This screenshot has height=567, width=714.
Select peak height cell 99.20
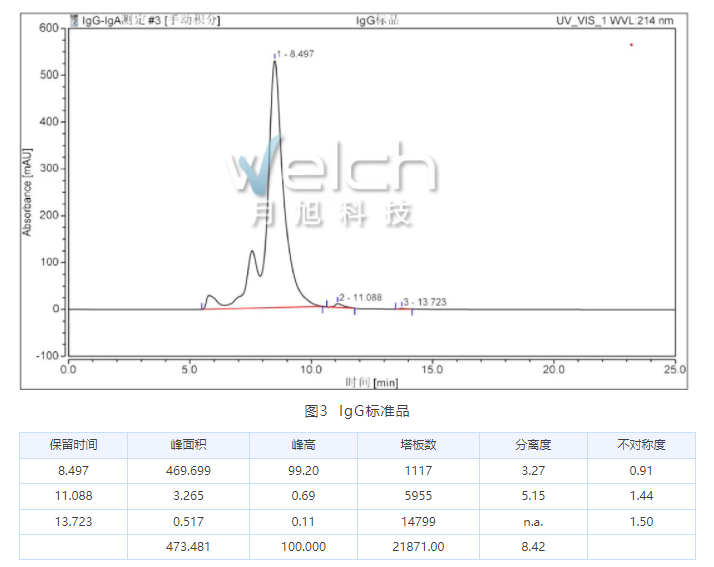pos(303,470)
